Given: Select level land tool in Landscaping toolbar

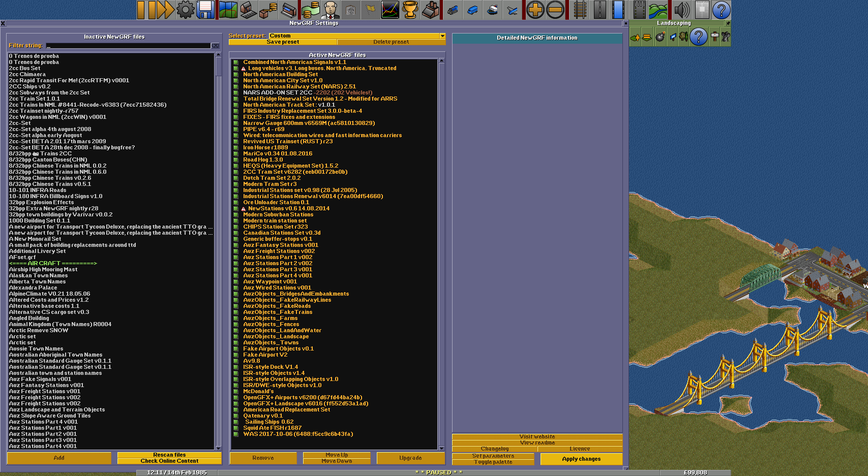Looking at the screenshot, I should click(647, 37).
